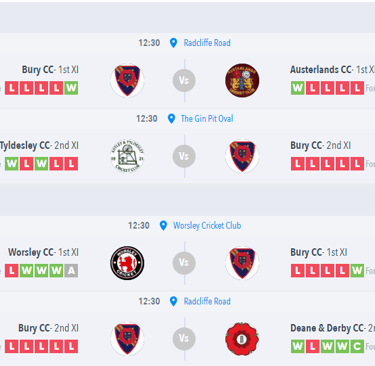Screen dimensions: 375x366
Task: Click the Deane & Derby red rose crest
Action: (x=242, y=338)
